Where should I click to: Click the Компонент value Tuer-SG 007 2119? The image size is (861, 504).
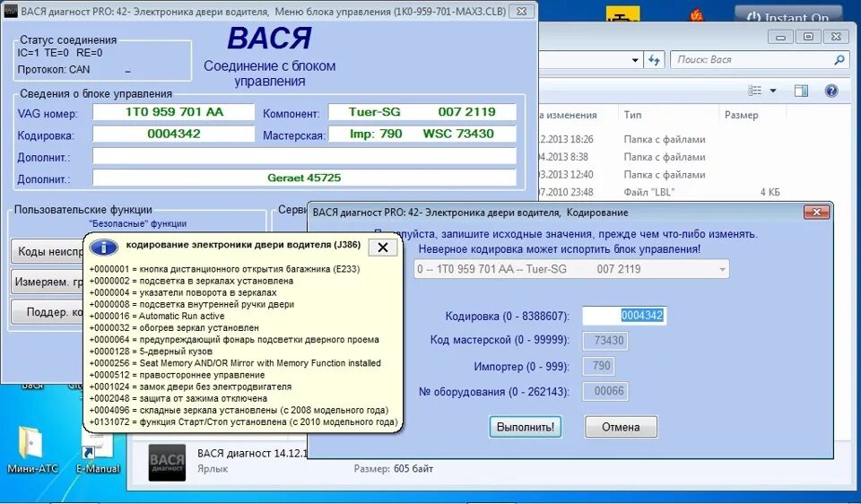point(422,112)
